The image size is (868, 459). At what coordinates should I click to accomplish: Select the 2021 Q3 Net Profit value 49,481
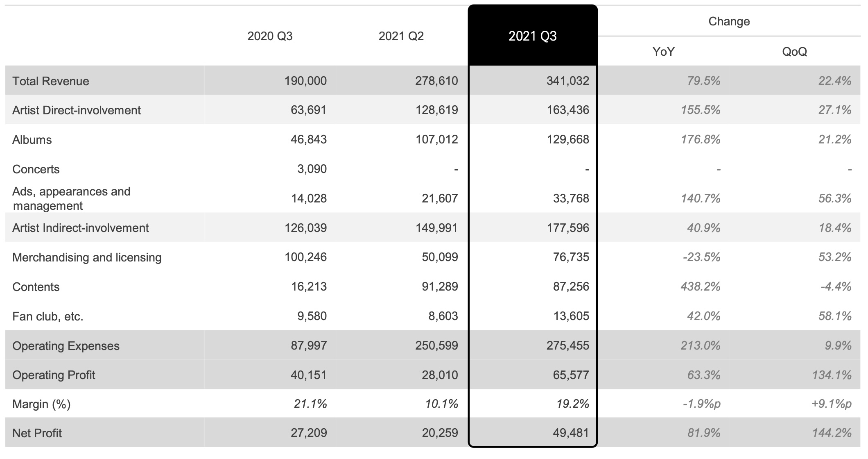[x=571, y=433]
